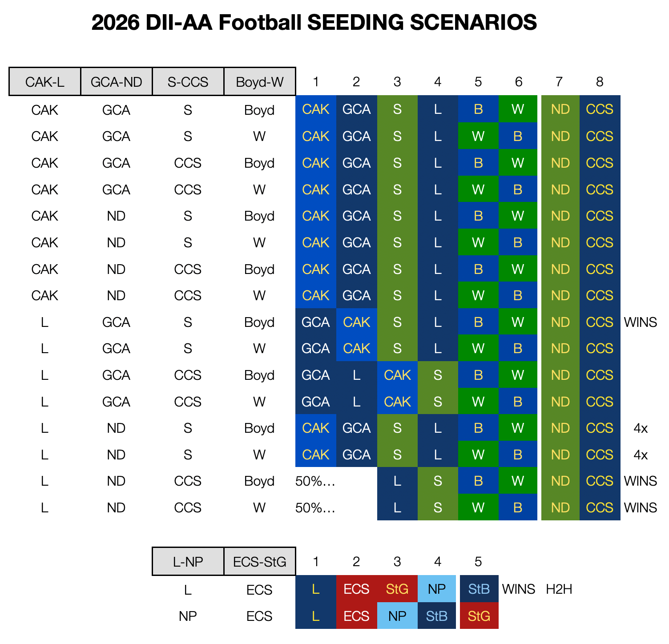Select the ECS-StG header cell

pyautogui.click(x=260, y=561)
